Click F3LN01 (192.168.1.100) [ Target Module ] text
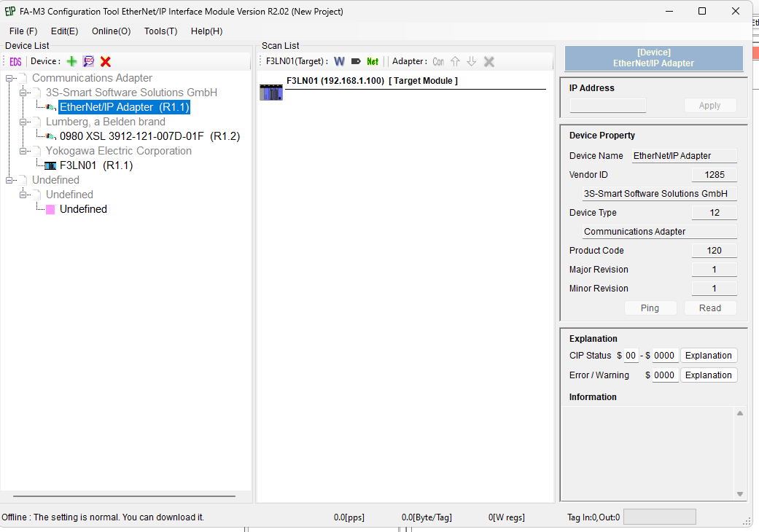This screenshot has width=759, height=532. tap(372, 81)
